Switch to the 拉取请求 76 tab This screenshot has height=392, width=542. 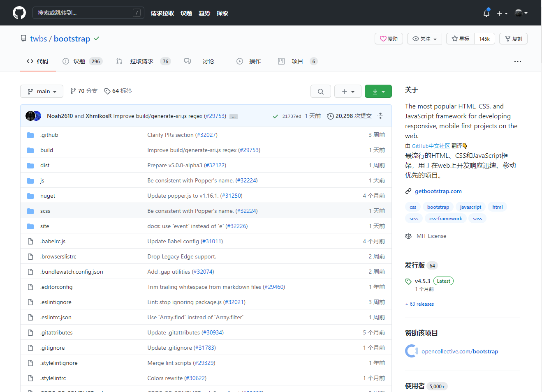pyautogui.click(x=144, y=61)
